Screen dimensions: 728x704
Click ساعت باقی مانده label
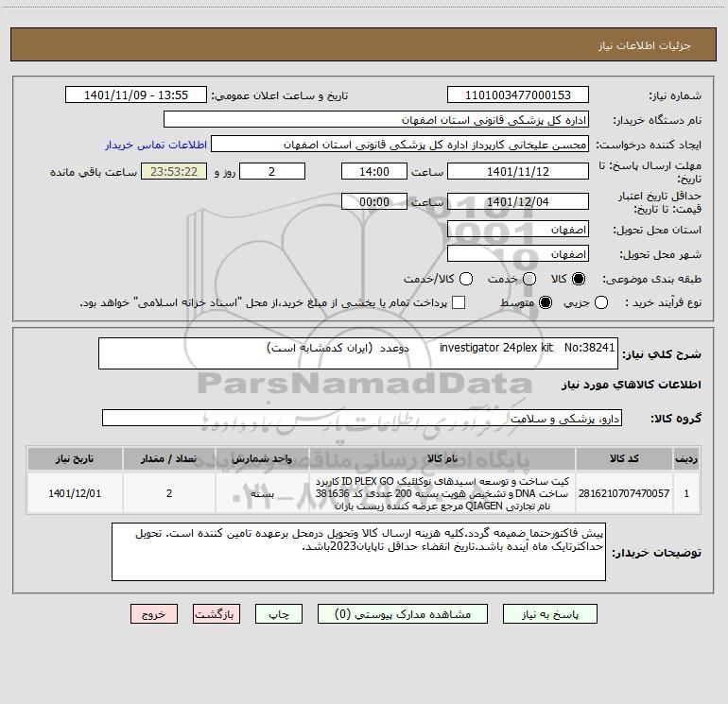click(x=94, y=172)
